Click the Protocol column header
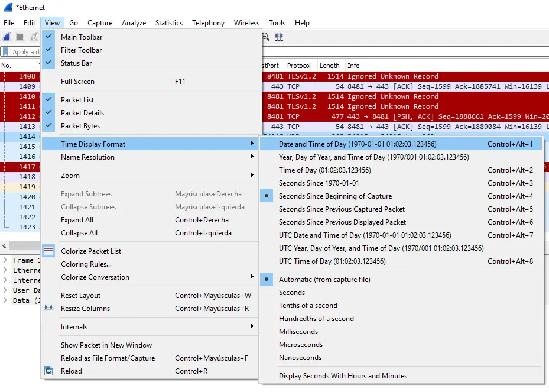 pos(301,66)
